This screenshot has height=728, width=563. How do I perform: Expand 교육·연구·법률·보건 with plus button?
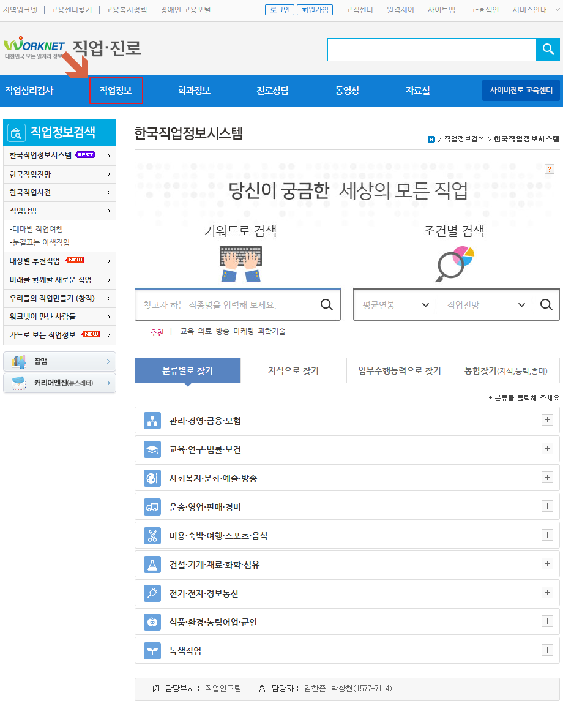pyautogui.click(x=547, y=449)
